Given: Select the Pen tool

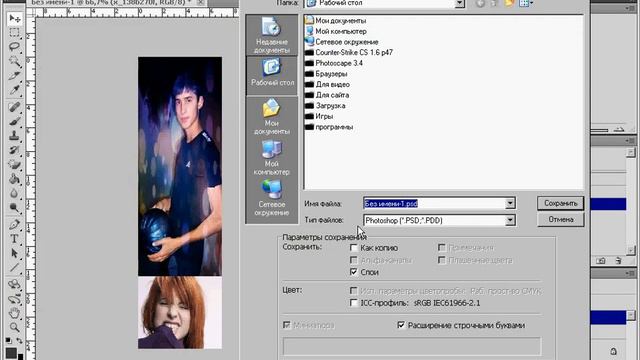Looking at the screenshot, I should (15, 224).
